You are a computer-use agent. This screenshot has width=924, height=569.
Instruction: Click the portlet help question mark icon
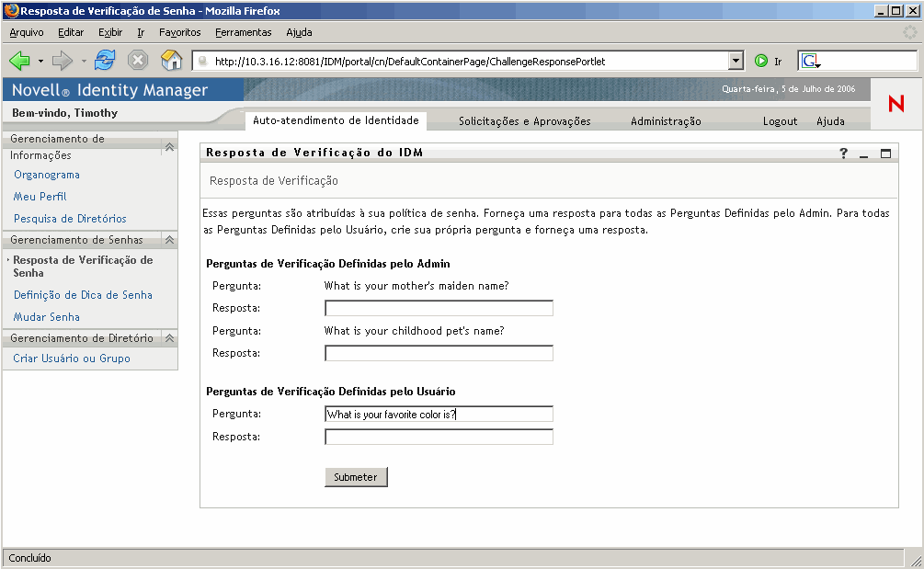[x=844, y=154]
